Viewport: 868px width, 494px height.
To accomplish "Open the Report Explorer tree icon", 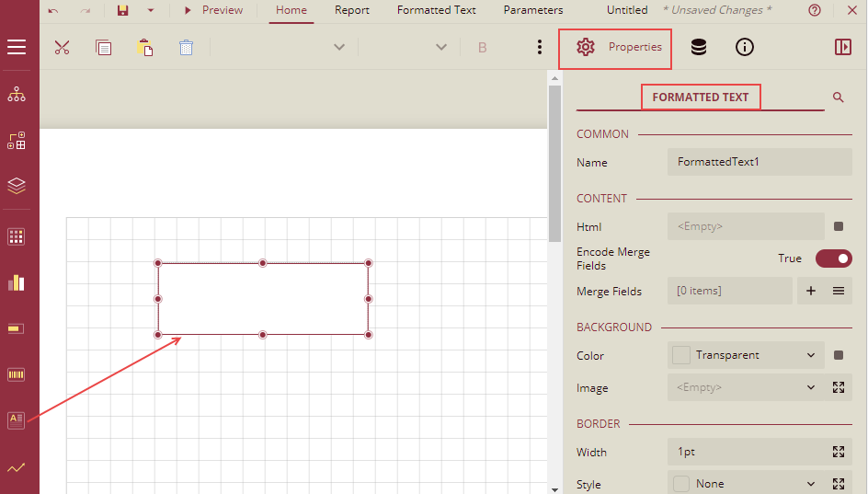I will click(17, 95).
